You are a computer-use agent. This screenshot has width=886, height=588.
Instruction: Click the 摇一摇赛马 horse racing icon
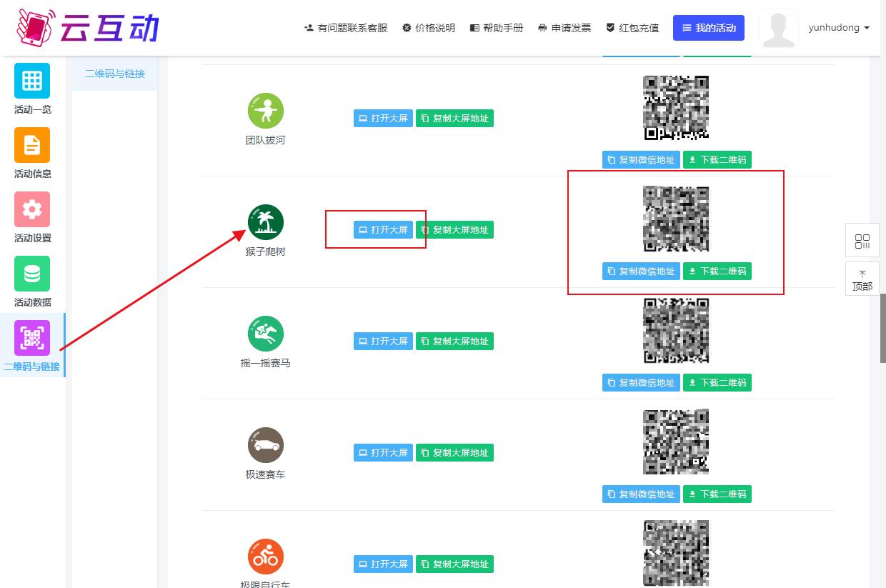click(x=266, y=334)
